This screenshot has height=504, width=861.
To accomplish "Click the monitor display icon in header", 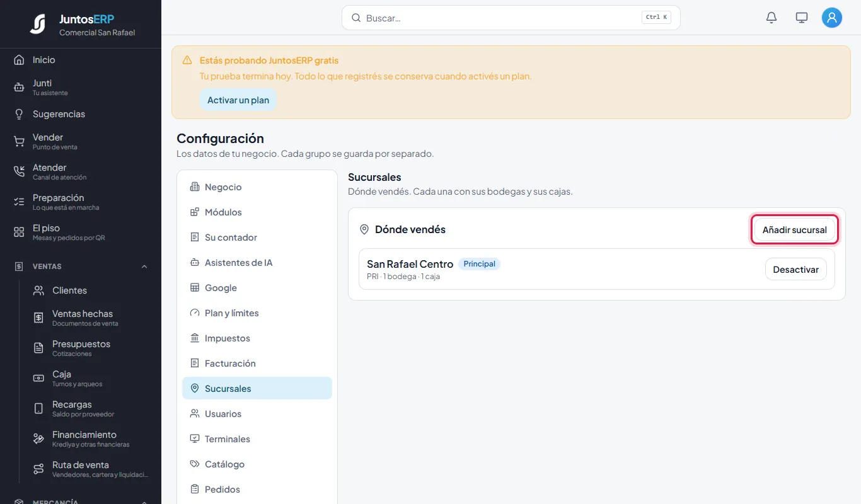I will (x=802, y=18).
